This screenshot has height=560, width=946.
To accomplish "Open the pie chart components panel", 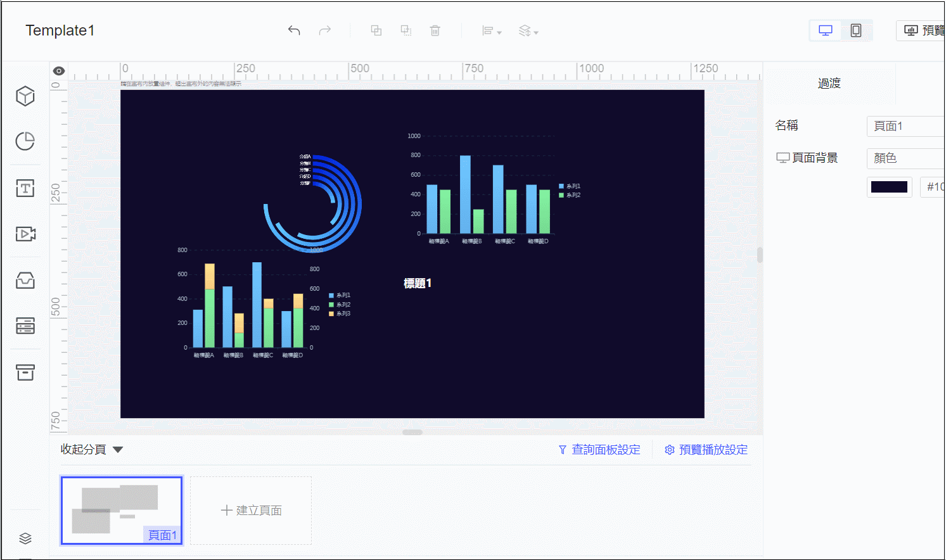I will click(25, 141).
